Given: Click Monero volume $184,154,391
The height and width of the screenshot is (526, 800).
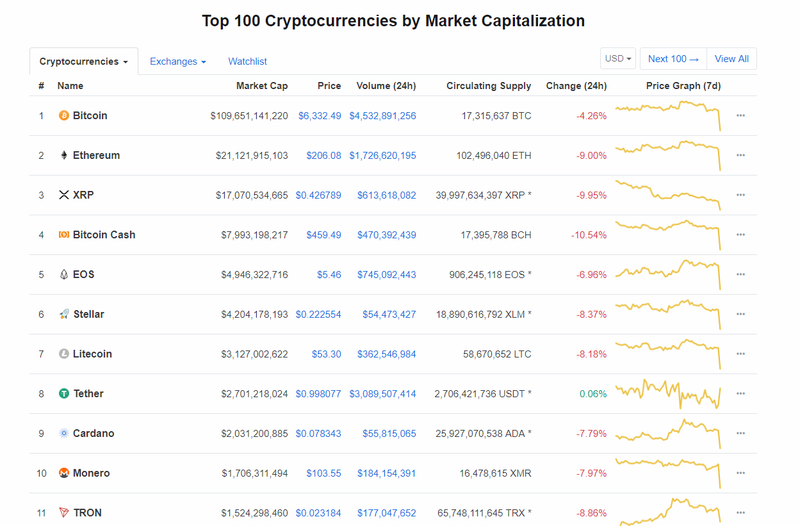Looking at the screenshot, I should coord(387,473).
